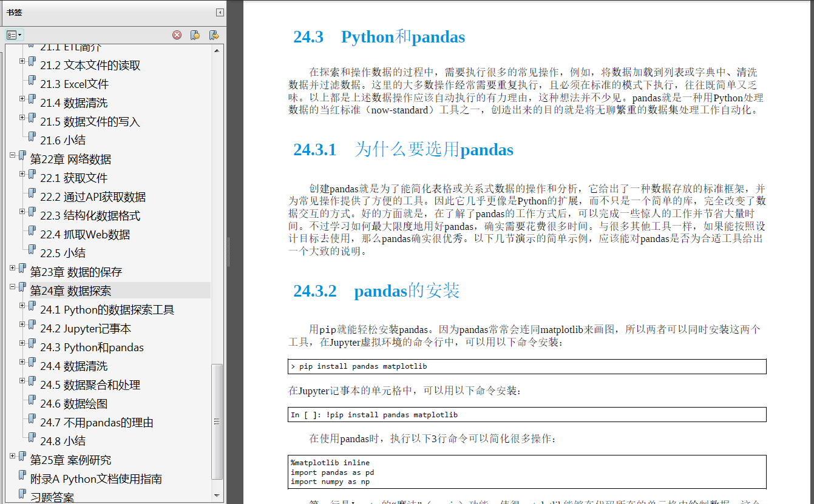Jump to 24.3 Python和pandas section bookmark
Image resolution: width=814 pixels, height=504 pixels.
coord(92,348)
